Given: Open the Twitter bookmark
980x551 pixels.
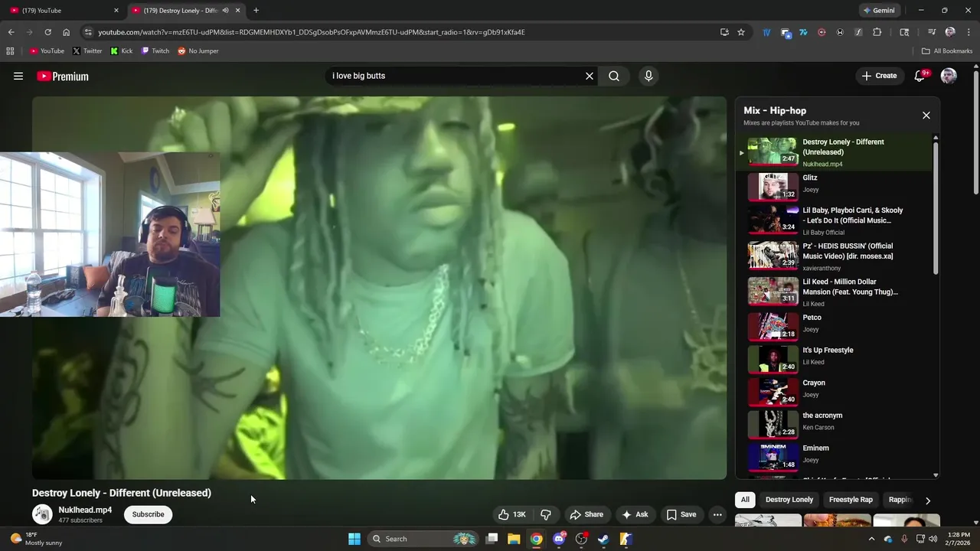Looking at the screenshot, I should [x=87, y=51].
